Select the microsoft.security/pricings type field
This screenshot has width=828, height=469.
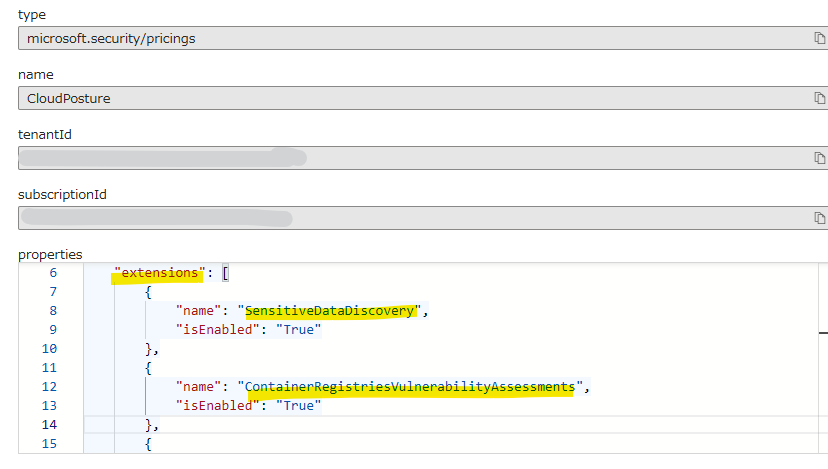coord(422,38)
